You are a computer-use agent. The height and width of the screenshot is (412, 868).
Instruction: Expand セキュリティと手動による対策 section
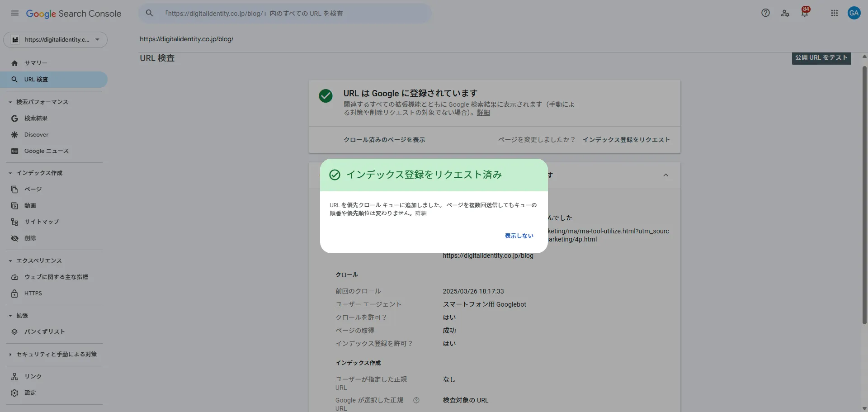(x=10, y=355)
